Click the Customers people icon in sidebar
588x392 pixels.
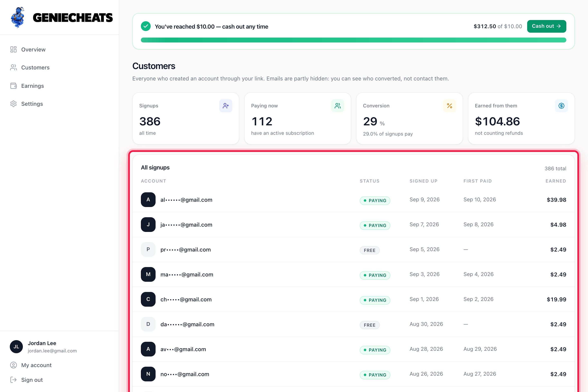13,68
